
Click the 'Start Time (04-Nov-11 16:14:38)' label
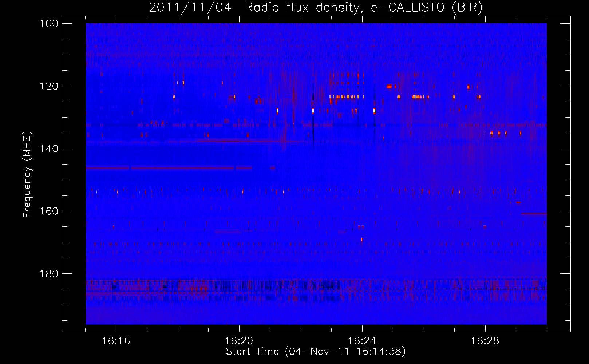coord(316,352)
